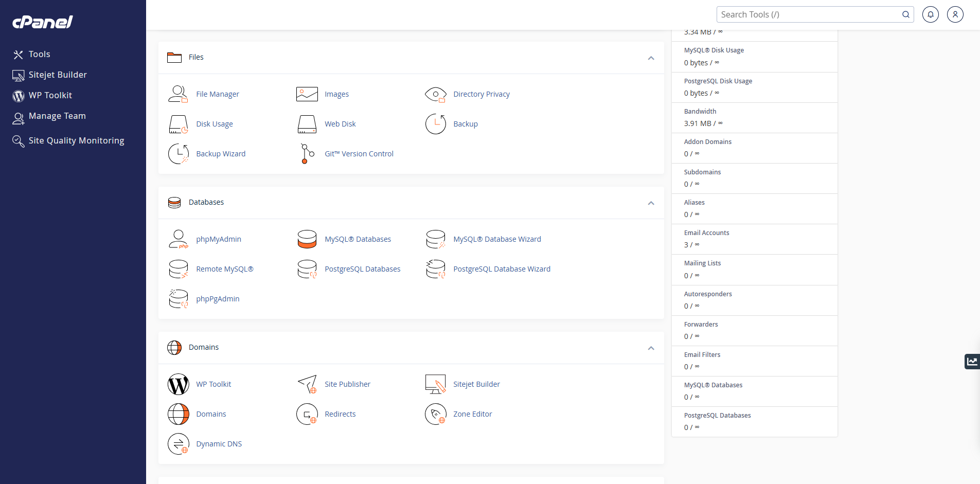This screenshot has width=980, height=484.
Task: Open the user account icon
Action: (955, 14)
